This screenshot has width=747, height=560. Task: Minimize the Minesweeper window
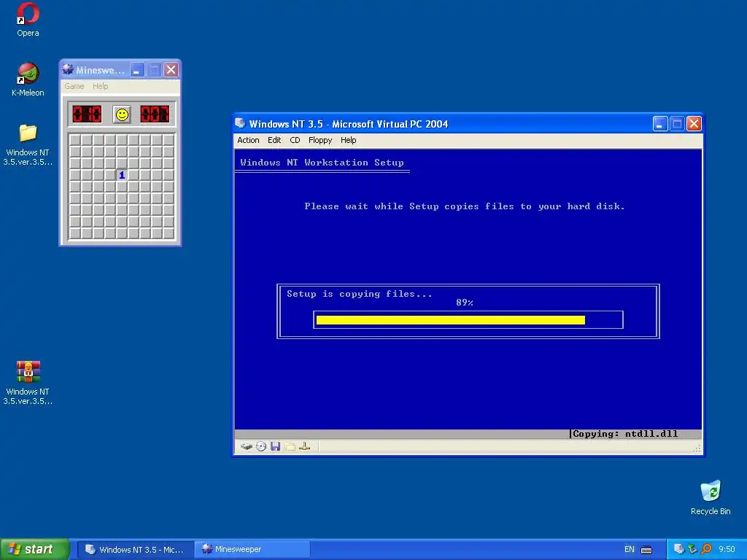point(137,70)
